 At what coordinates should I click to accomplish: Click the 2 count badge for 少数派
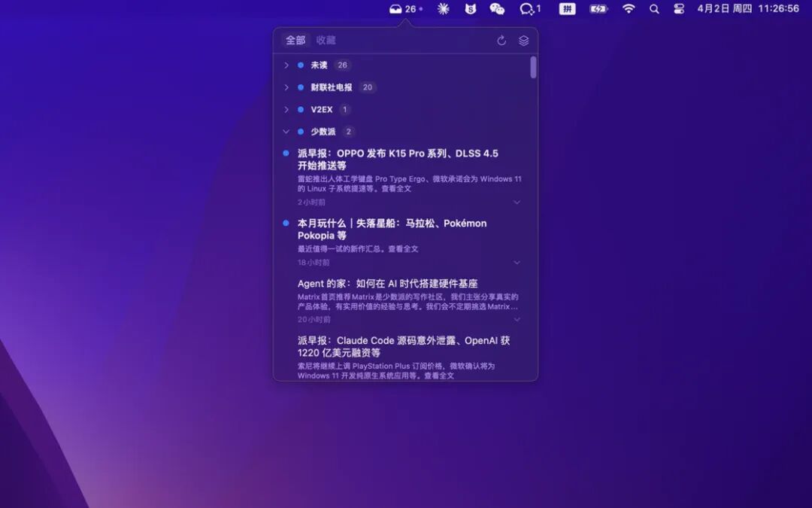[349, 132]
